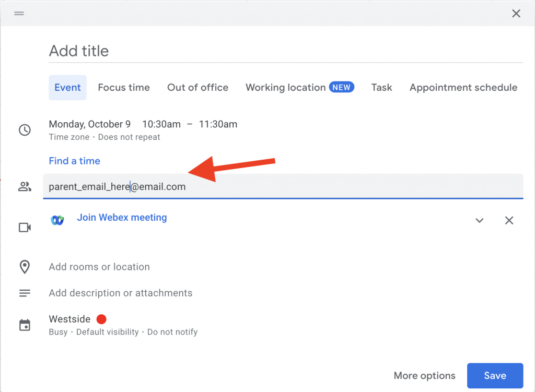Save the event
The height and width of the screenshot is (392, 535).
495,376
